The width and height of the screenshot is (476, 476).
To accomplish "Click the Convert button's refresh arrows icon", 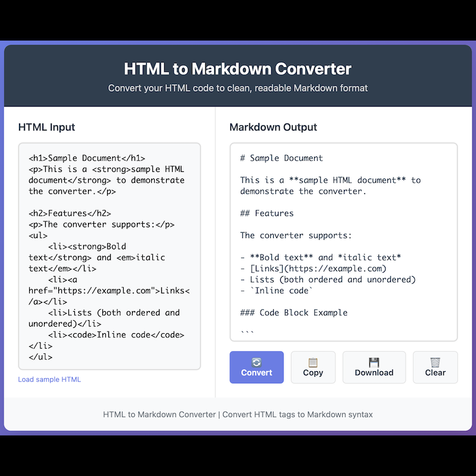I will point(256,362).
